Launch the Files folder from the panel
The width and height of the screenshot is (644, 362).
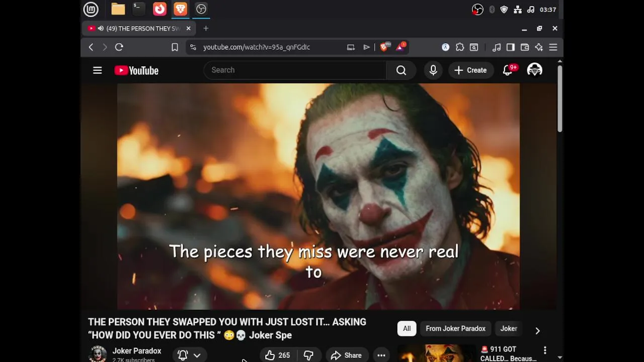pos(118,9)
